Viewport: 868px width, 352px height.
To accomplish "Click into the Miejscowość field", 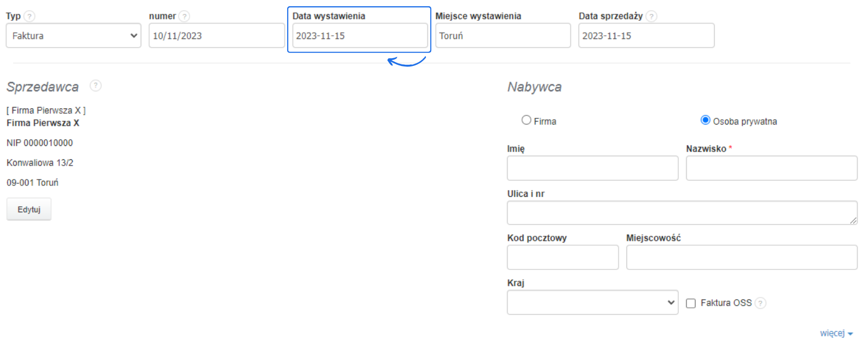I will click(742, 258).
